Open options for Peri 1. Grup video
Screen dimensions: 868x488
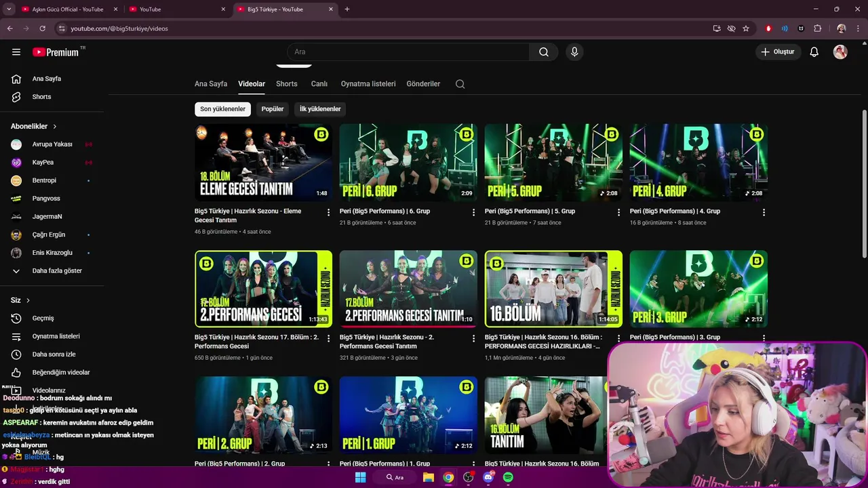click(474, 464)
